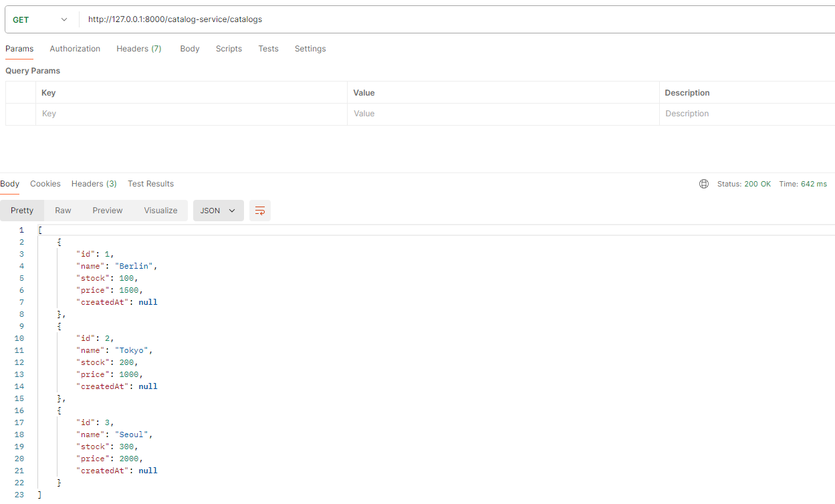Click the stock value 200
Image resolution: width=835 pixels, height=504 pixels.
[x=126, y=362]
